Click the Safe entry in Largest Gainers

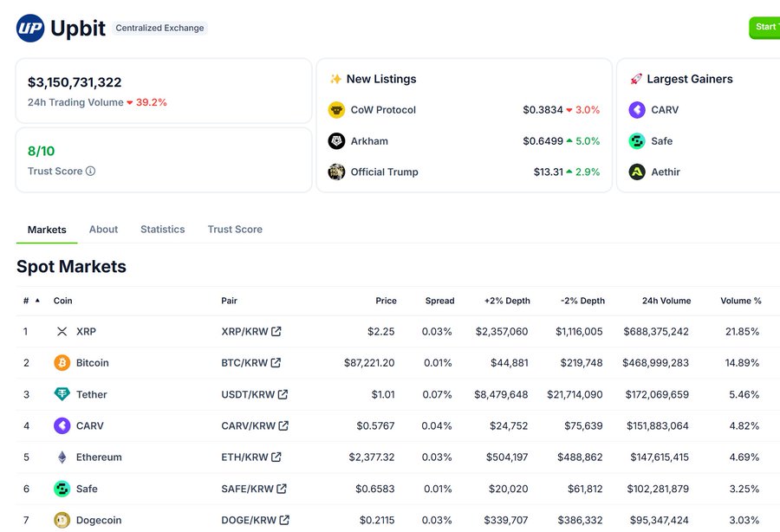pos(661,141)
